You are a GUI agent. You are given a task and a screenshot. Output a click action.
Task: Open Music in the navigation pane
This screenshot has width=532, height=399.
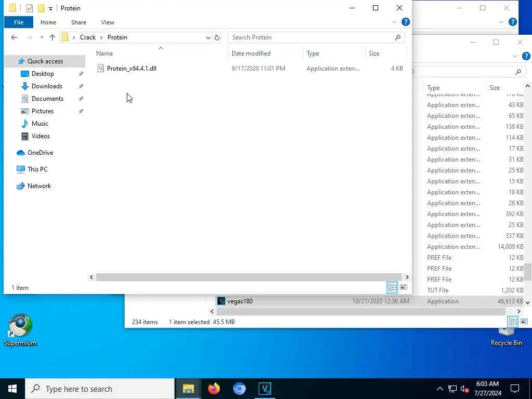pyautogui.click(x=39, y=124)
